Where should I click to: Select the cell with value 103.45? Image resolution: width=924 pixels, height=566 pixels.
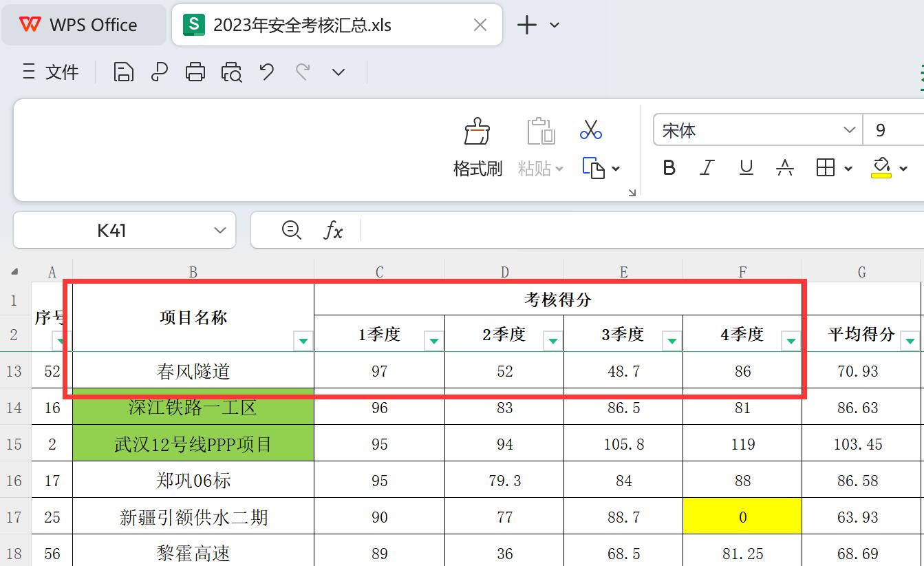pyautogui.click(x=861, y=444)
